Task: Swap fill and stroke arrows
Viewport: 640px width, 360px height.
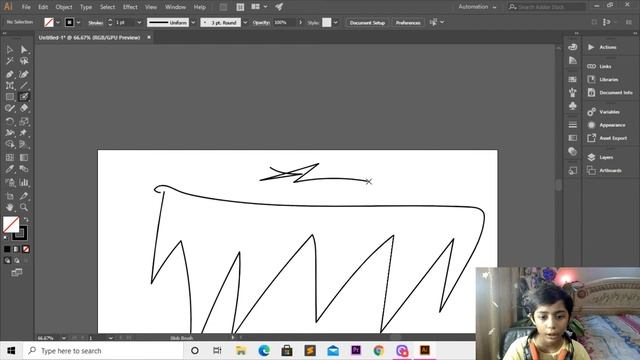Action: point(26,220)
